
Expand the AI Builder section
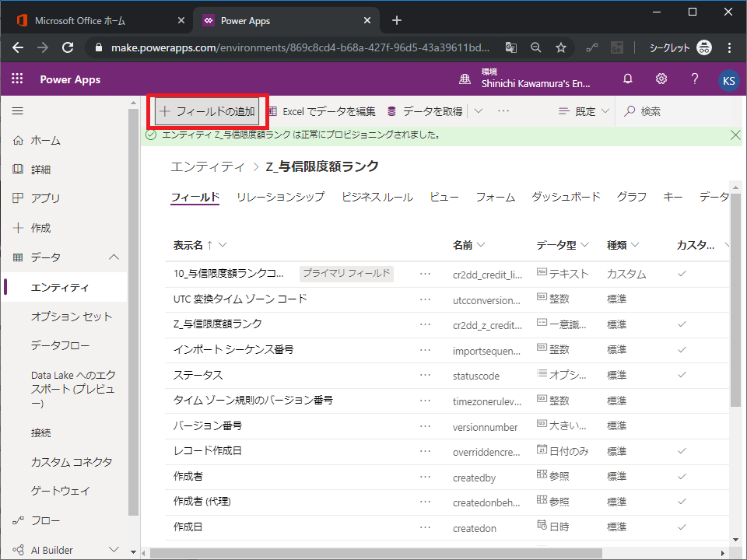tap(114, 550)
